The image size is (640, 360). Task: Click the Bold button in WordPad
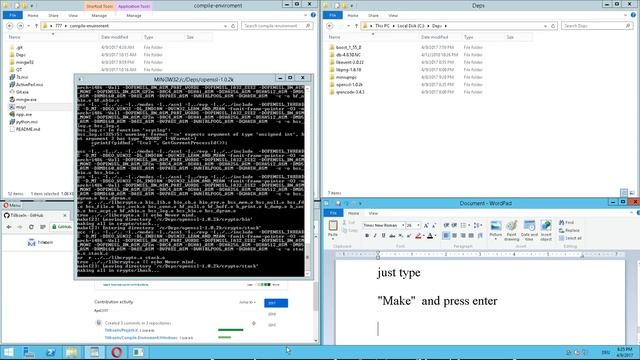pyautogui.click(x=367, y=236)
